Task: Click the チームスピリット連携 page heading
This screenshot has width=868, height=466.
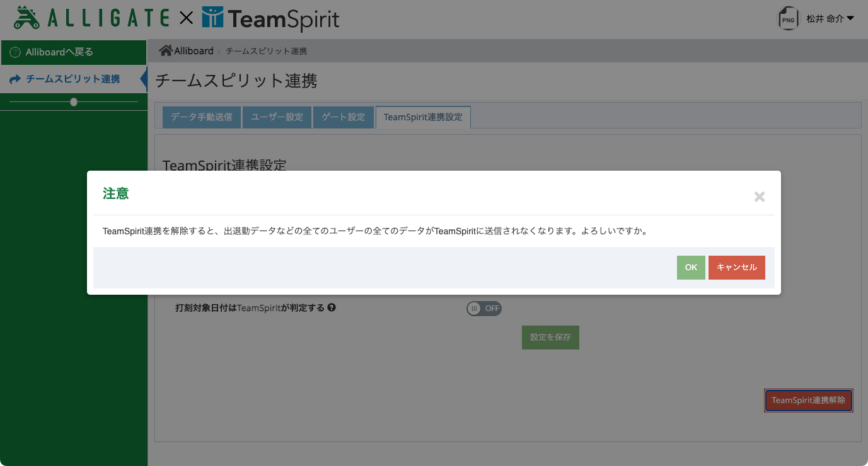Action: [x=236, y=81]
